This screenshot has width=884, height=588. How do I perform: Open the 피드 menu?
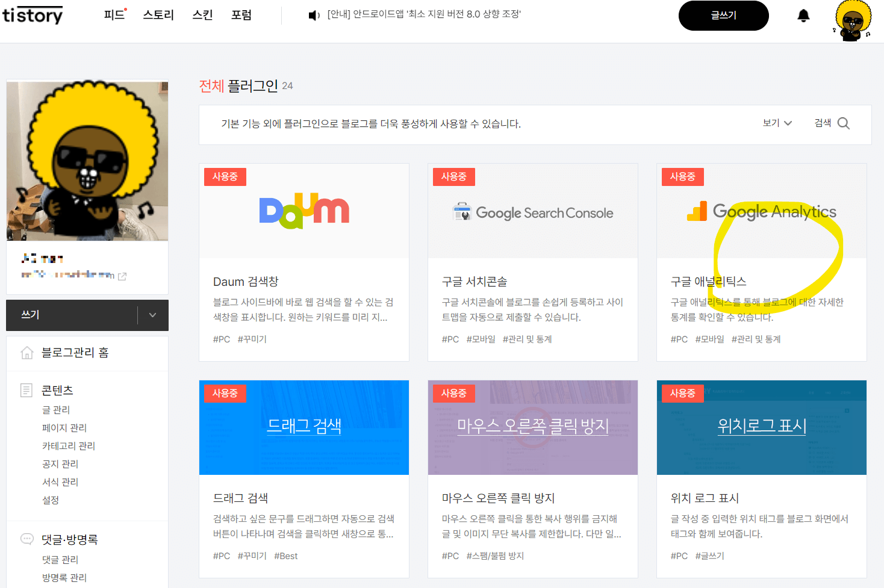(x=114, y=14)
